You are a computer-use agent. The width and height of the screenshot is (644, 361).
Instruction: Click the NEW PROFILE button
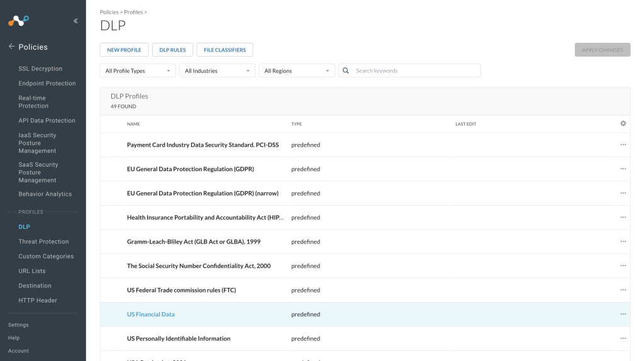(124, 50)
